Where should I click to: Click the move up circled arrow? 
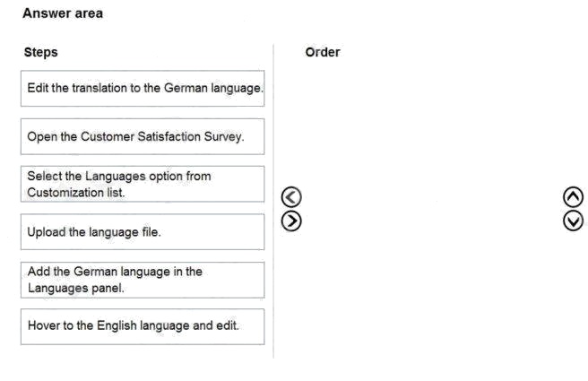point(573,197)
